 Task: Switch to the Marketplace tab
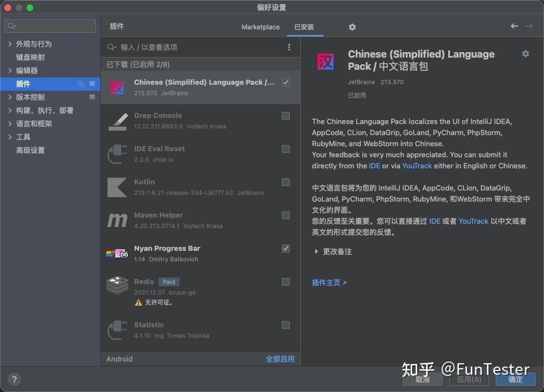pyautogui.click(x=260, y=27)
